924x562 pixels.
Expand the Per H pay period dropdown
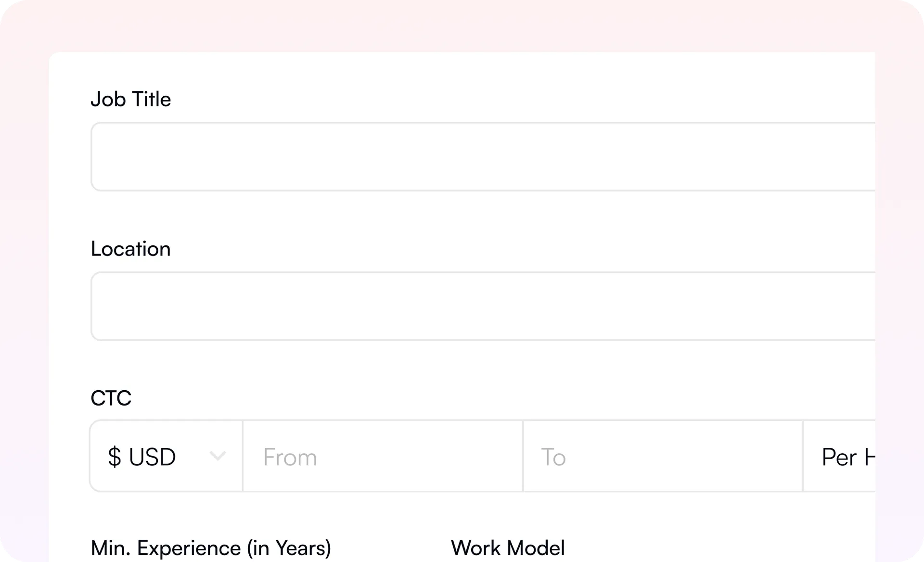[x=839, y=456]
